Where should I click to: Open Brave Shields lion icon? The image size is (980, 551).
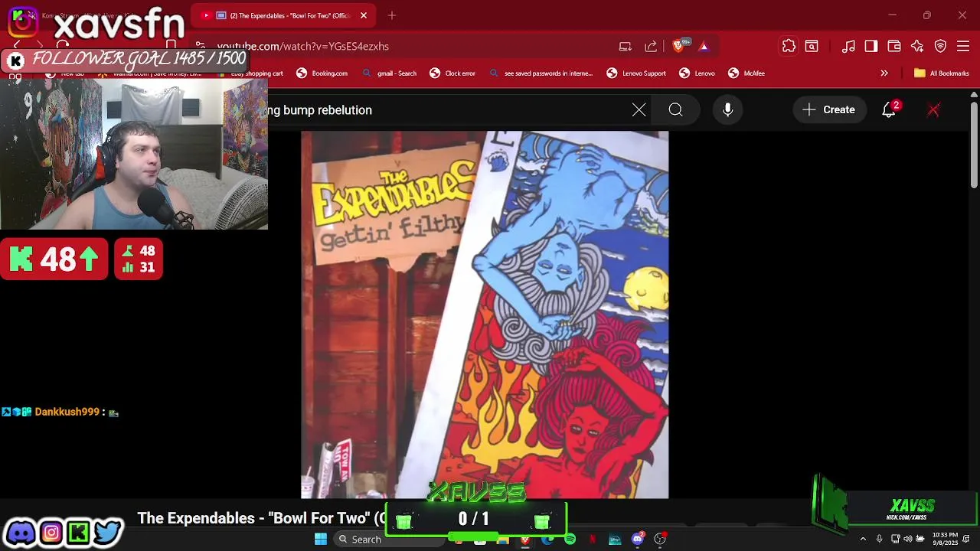[678, 47]
